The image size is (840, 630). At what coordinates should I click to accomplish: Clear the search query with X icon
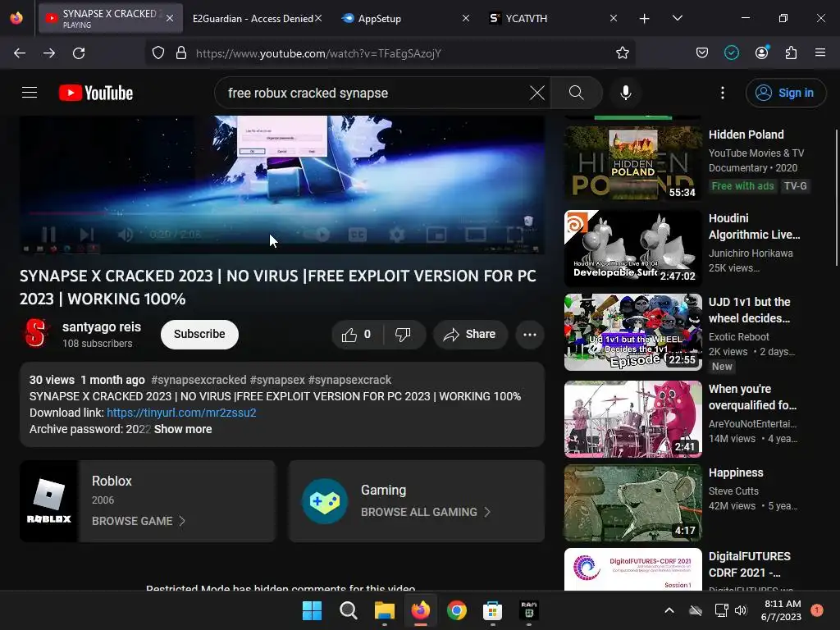536,93
